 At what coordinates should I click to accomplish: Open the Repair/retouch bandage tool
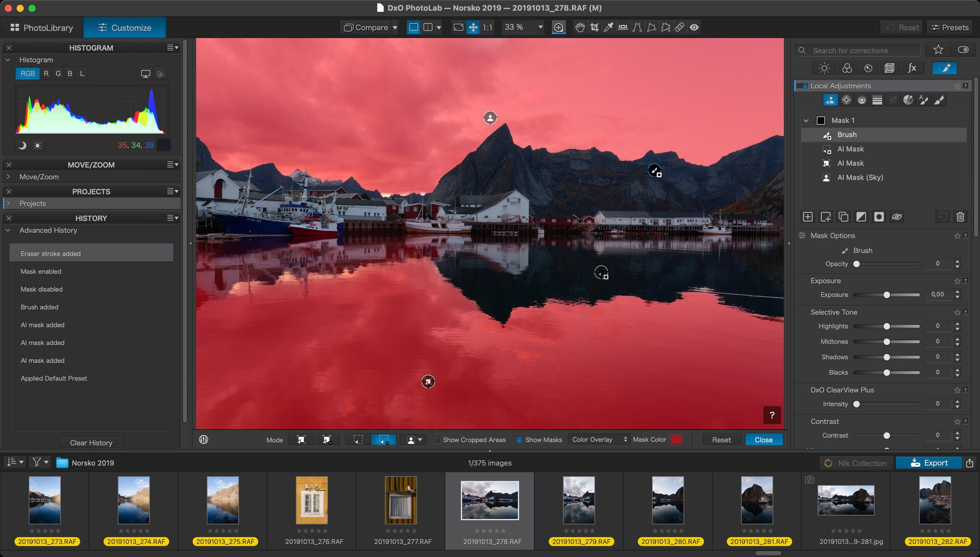click(679, 27)
